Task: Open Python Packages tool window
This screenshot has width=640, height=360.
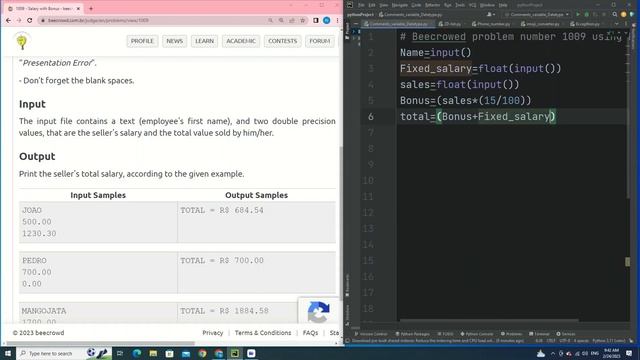Action: [x=412, y=334]
